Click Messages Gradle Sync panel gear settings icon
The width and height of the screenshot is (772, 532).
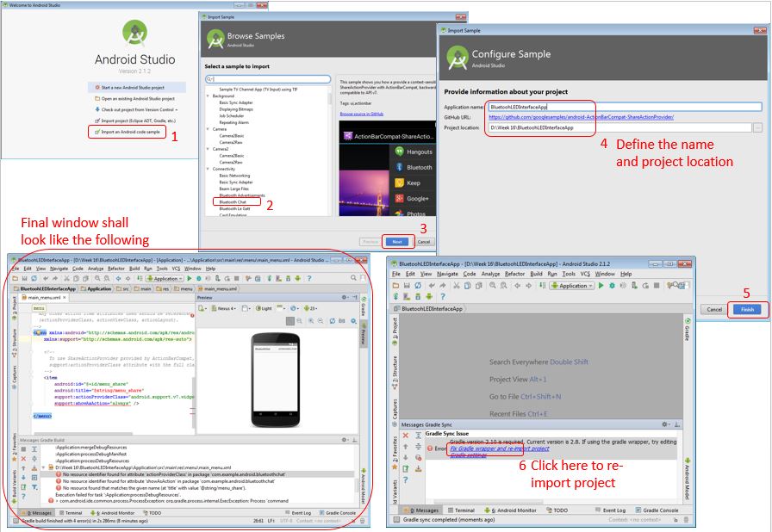tap(666, 424)
